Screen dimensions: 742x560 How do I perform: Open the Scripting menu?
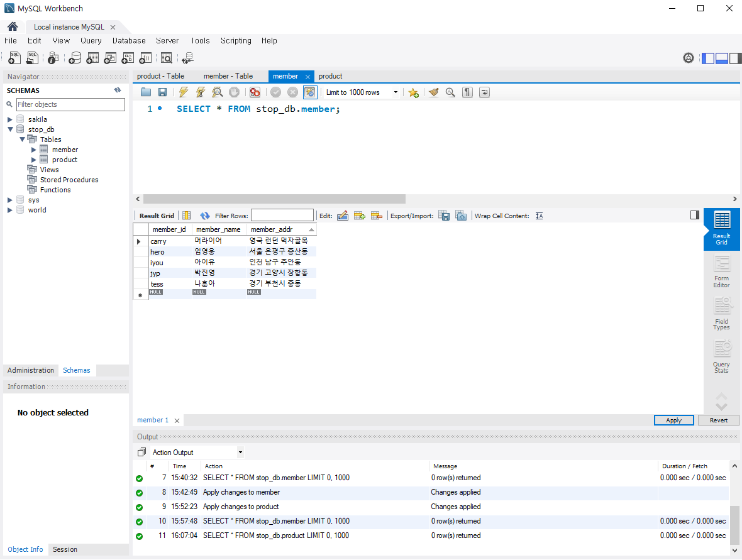[x=236, y=41]
